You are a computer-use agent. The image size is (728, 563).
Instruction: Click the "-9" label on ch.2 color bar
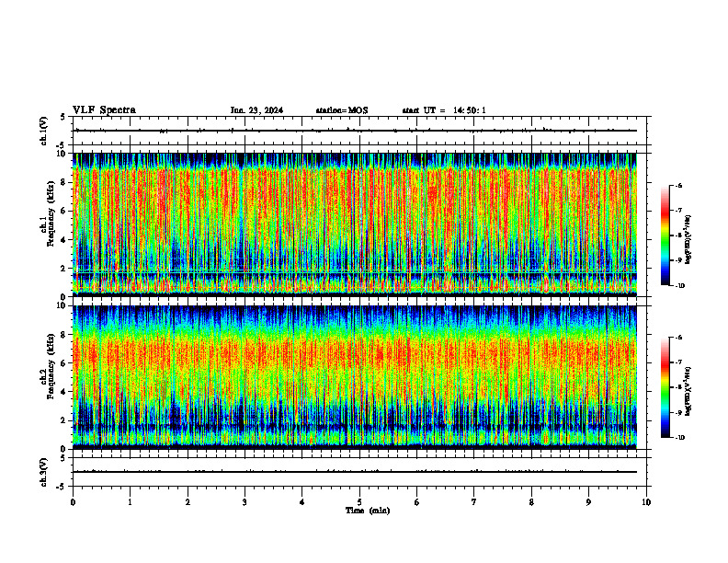point(677,413)
